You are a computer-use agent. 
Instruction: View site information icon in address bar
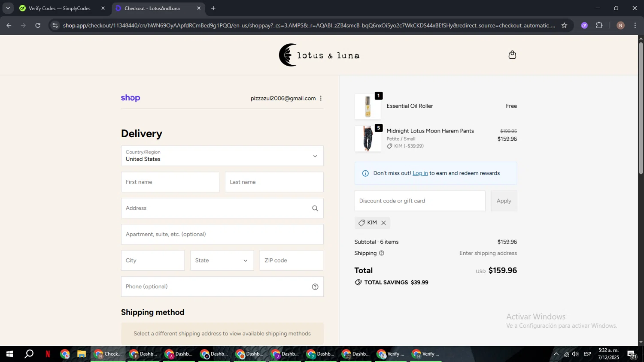(55, 25)
